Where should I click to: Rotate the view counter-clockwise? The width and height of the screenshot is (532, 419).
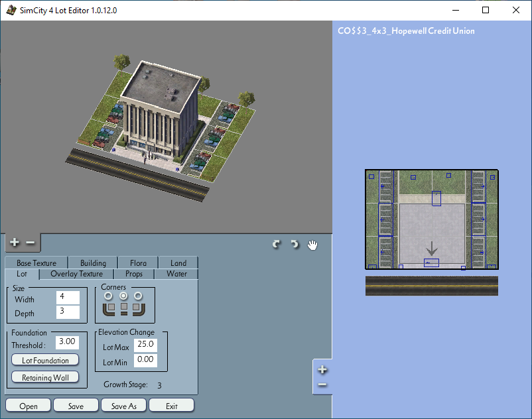pyautogui.click(x=295, y=244)
